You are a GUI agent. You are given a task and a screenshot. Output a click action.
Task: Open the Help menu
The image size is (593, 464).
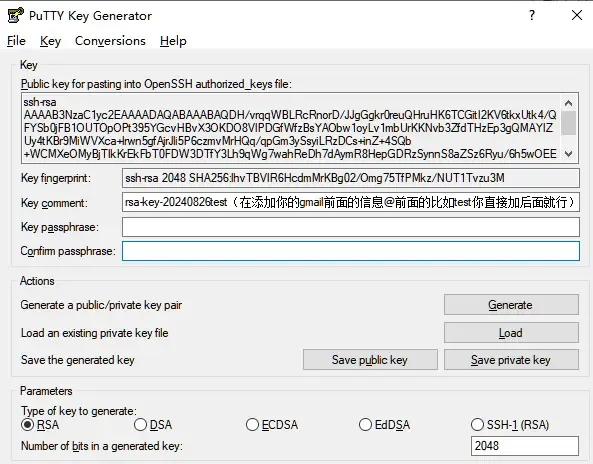click(x=173, y=41)
